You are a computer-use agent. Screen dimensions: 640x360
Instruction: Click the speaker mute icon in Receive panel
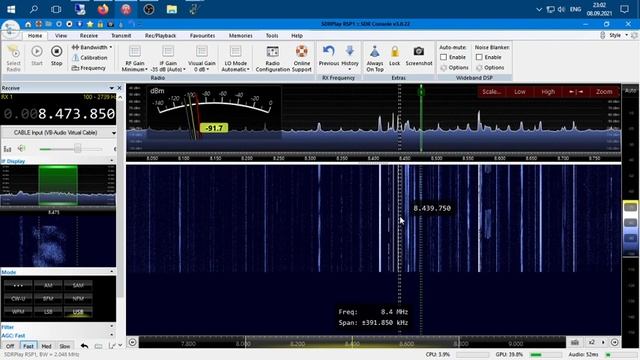(x=21, y=149)
